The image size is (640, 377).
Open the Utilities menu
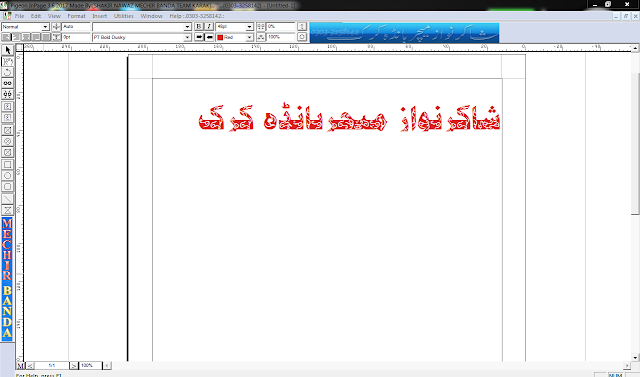pos(124,16)
